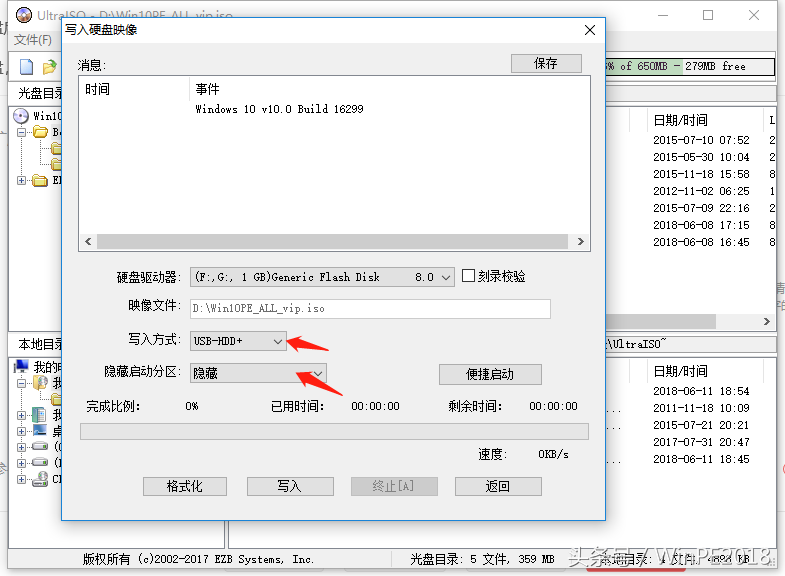
Task: Collapse the first folder under Win10 disc tree
Action: (22, 132)
